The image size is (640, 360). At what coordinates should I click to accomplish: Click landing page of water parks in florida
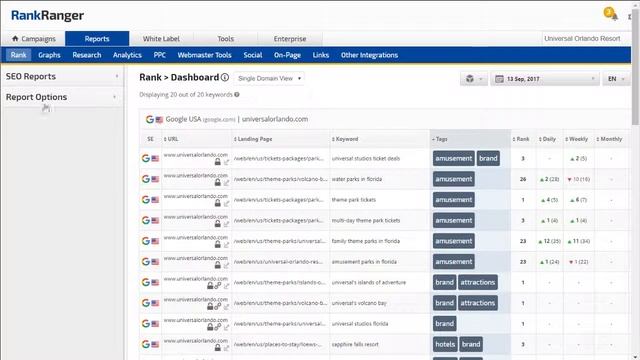pyautogui.click(x=280, y=179)
